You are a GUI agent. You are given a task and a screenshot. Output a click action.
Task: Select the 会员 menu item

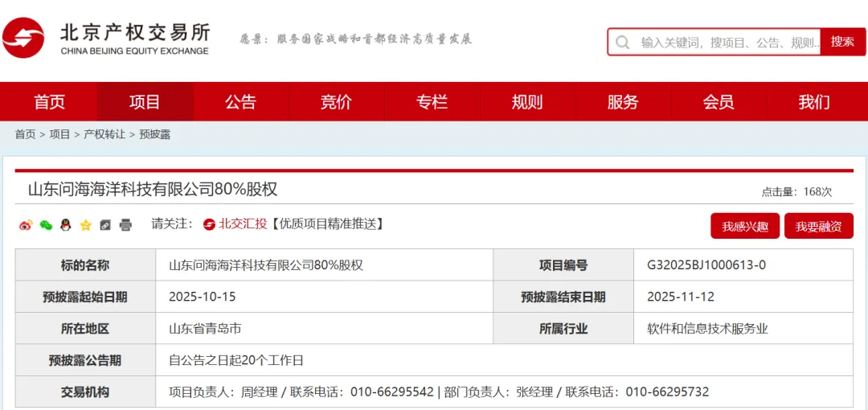pyautogui.click(x=719, y=102)
